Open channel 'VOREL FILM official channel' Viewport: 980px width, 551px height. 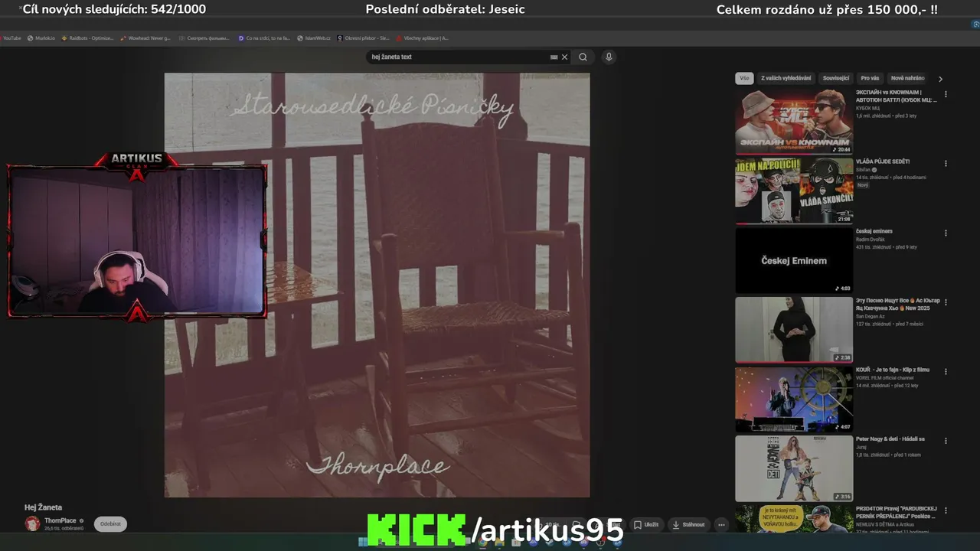[884, 378]
